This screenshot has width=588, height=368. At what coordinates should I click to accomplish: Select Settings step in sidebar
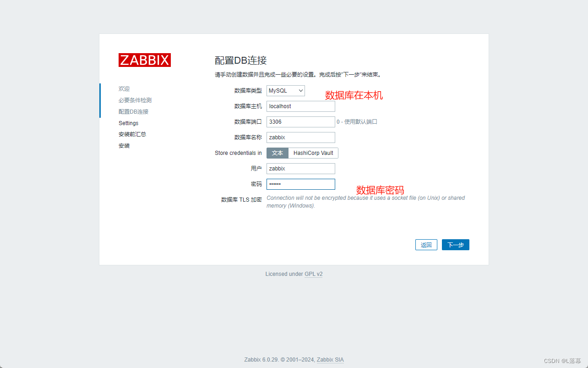coord(128,123)
